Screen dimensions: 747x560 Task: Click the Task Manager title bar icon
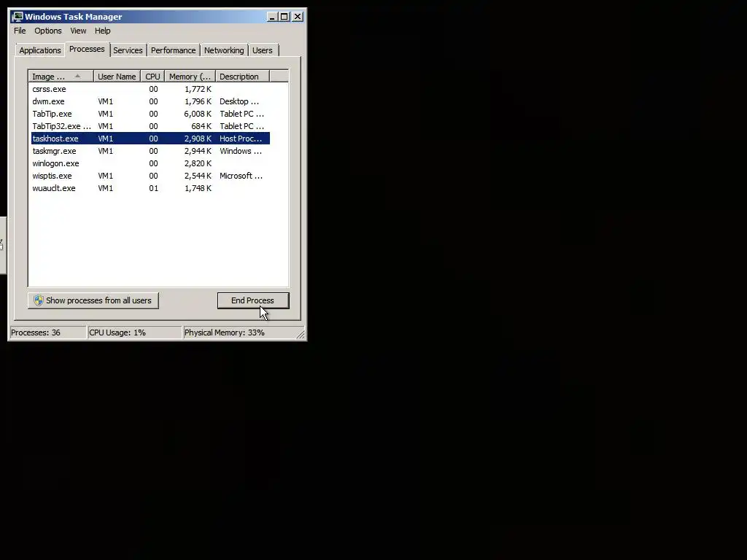[x=18, y=17]
